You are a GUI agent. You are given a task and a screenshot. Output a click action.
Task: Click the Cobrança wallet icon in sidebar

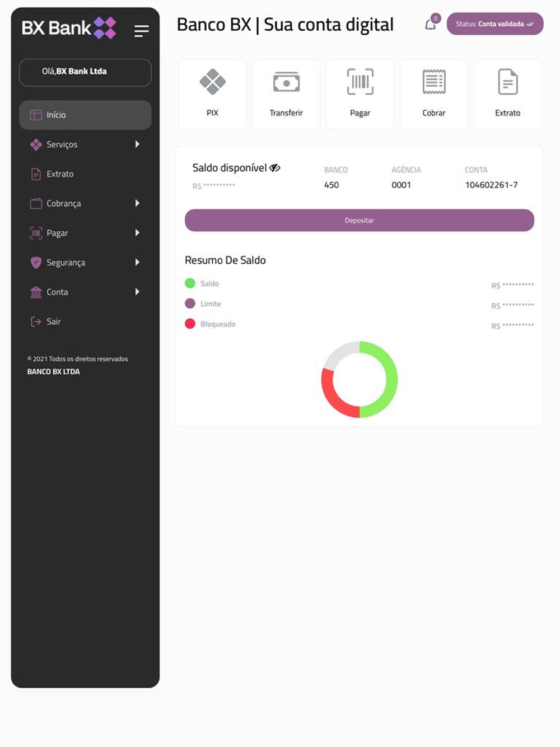tap(36, 203)
